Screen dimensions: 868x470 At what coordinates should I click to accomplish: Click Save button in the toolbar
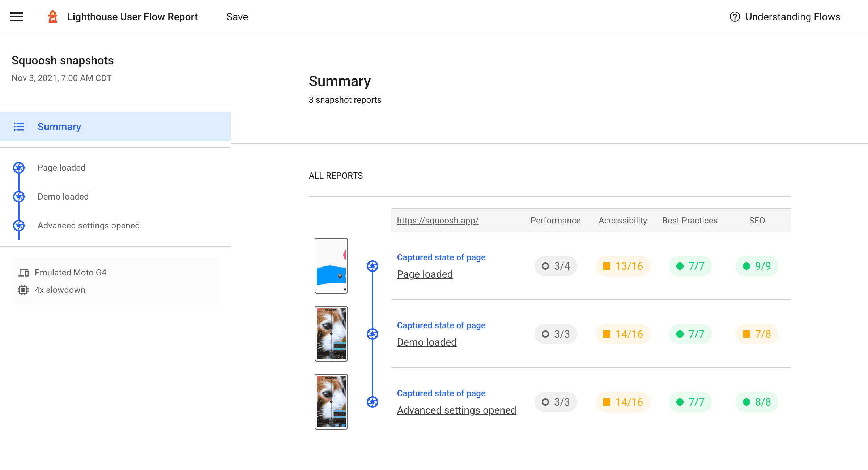point(237,17)
